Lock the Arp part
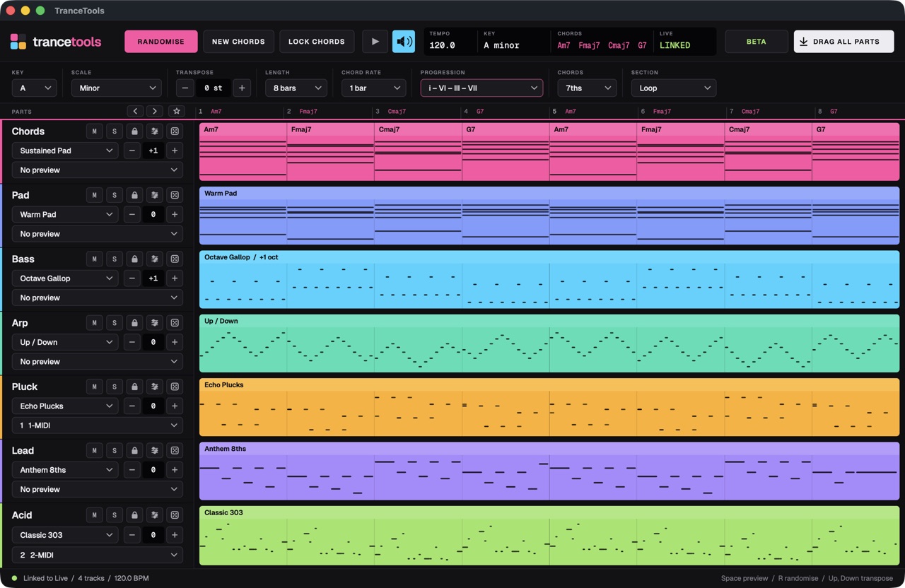The image size is (905, 588). (x=134, y=323)
